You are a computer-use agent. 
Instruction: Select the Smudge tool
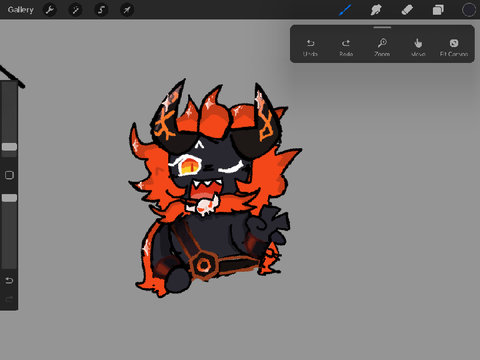[x=376, y=10]
